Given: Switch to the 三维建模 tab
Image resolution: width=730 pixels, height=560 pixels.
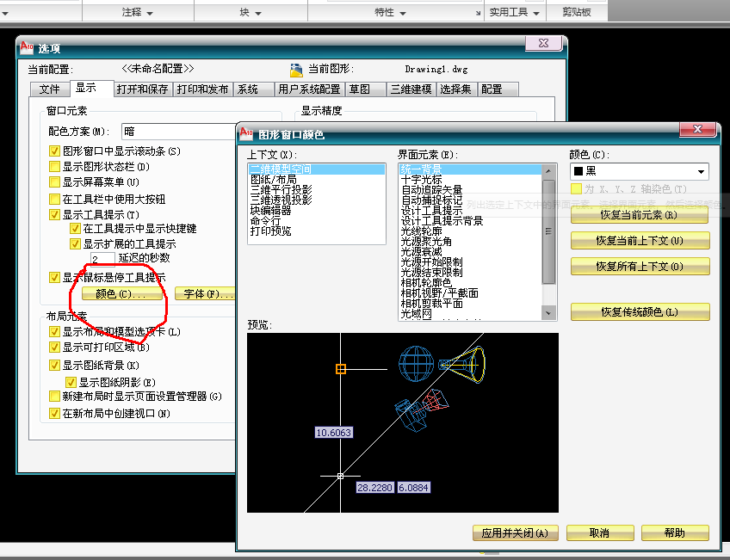Looking at the screenshot, I should (411, 89).
